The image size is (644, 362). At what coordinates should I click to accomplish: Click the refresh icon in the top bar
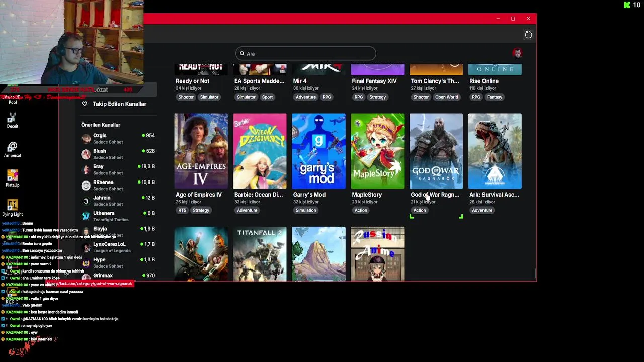pos(528,35)
